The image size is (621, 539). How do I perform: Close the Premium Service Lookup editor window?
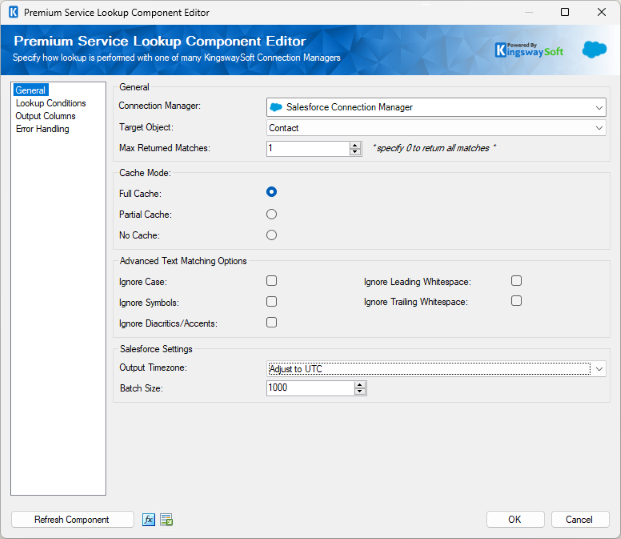click(x=602, y=12)
